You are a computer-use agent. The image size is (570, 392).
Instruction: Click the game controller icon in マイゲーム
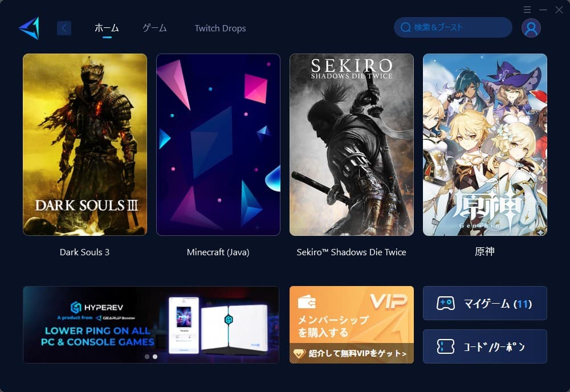[445, 303]
